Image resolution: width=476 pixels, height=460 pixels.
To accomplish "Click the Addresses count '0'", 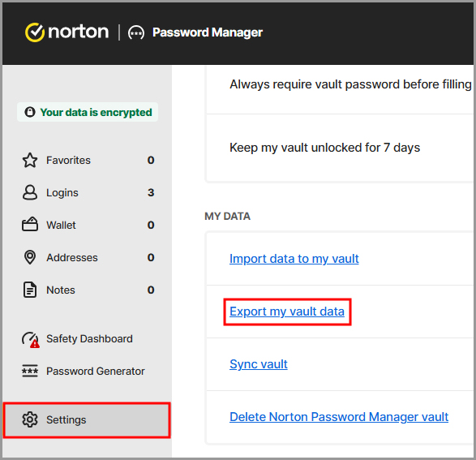I will point(151,257).
